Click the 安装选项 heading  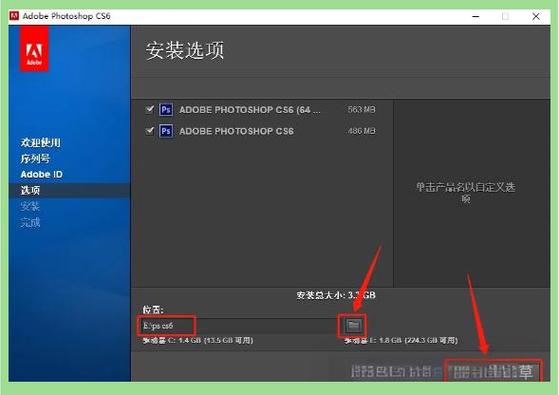(x=185, y=50)
